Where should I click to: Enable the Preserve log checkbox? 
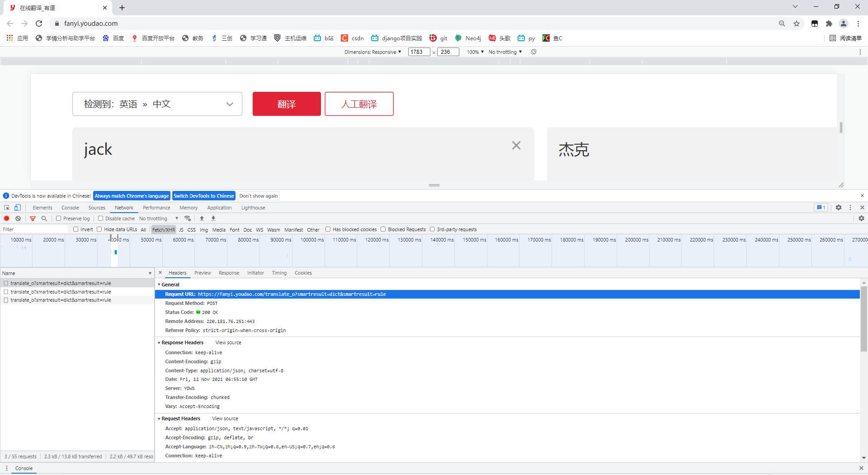tap(59, 218)
